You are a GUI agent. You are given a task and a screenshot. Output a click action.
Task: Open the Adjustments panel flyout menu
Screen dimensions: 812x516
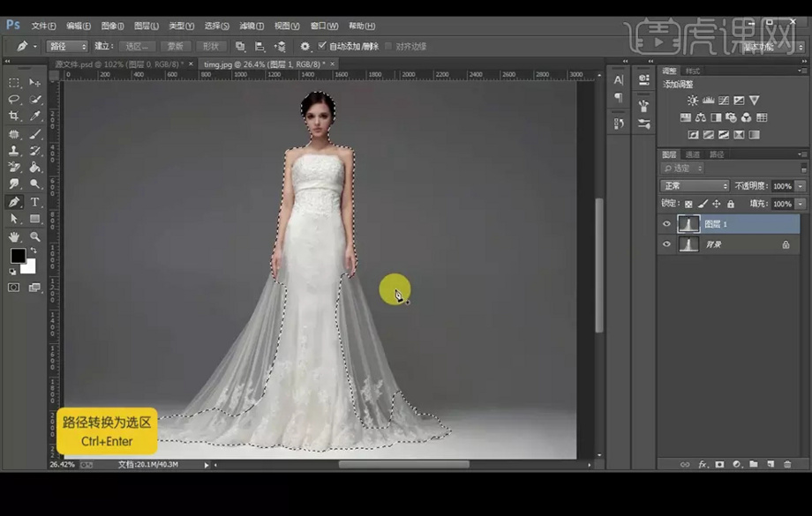[802, 71]
